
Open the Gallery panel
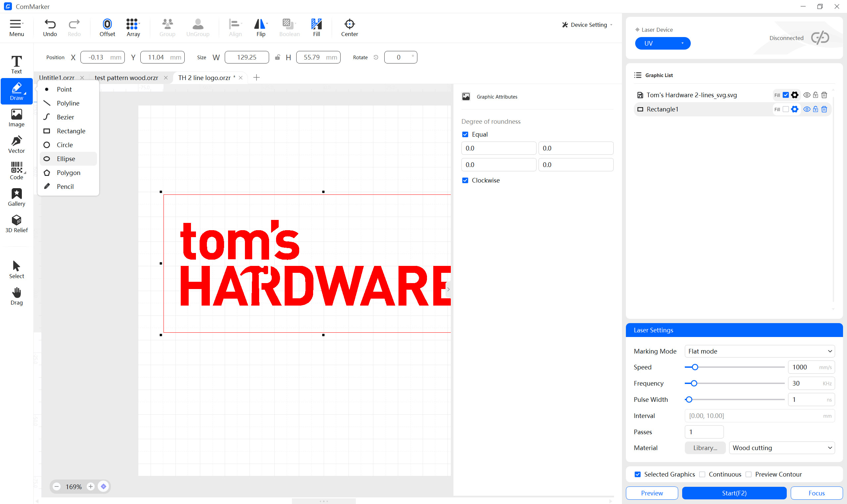(x=16, y=197)
